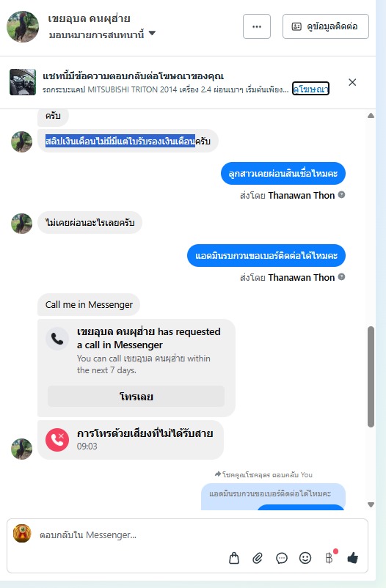Viewport: 386px width, 588px height.
Task: Click the โทรเลย call button
Action: click(x=136, y=397)
